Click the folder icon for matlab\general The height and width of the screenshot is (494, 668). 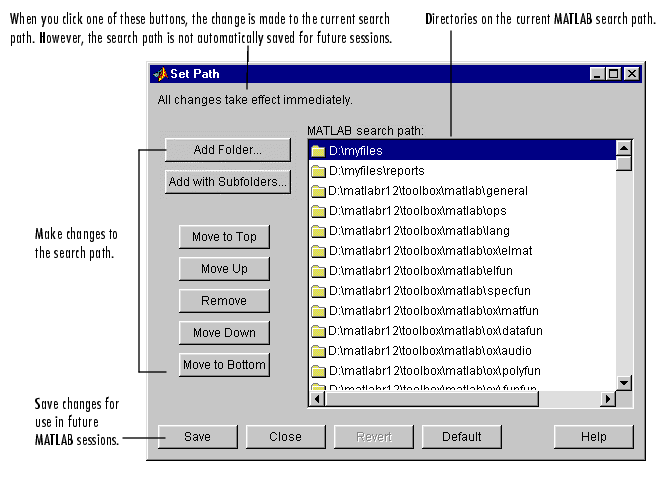[318, 191]
